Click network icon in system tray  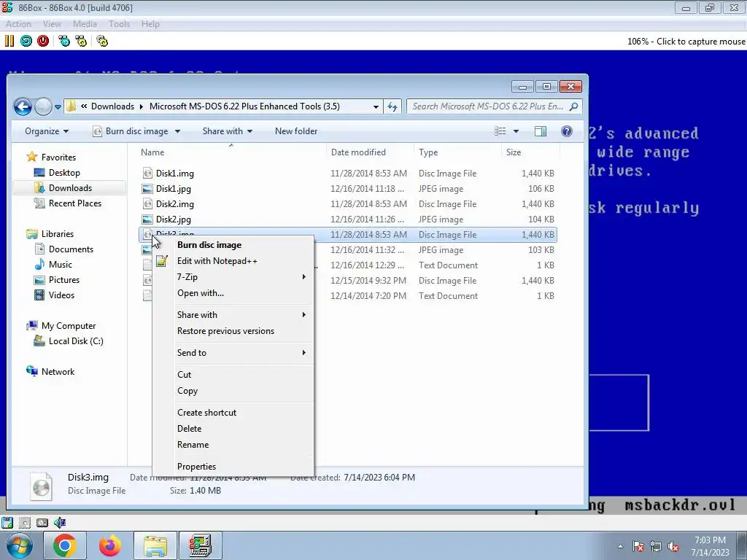point(656,546)
